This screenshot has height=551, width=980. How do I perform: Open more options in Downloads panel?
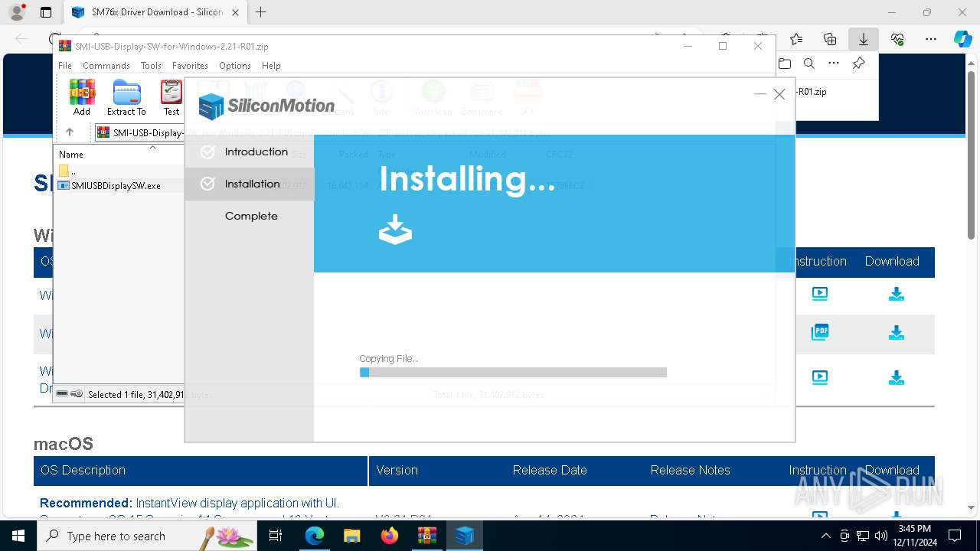(834, 64)
